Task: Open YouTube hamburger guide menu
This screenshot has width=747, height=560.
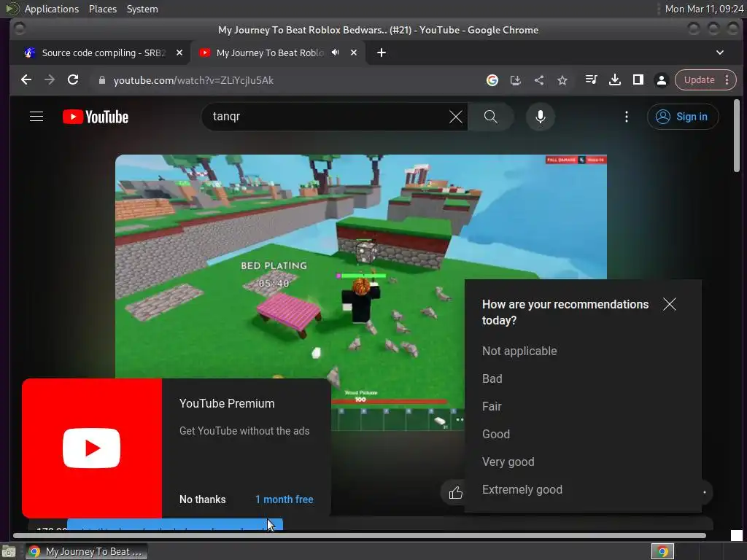Action: point(36,116)
